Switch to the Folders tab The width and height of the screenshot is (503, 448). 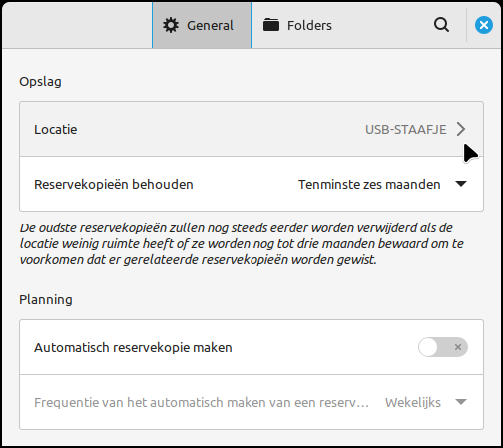297,25
